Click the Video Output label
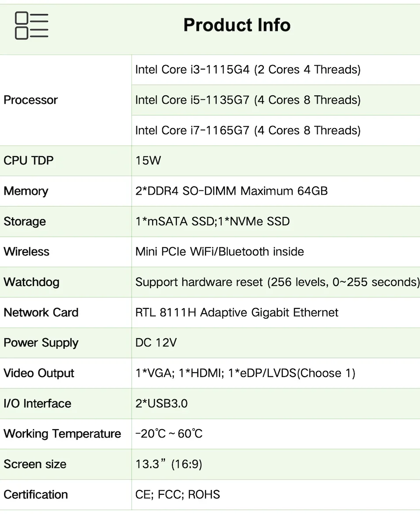 [39, 373]
